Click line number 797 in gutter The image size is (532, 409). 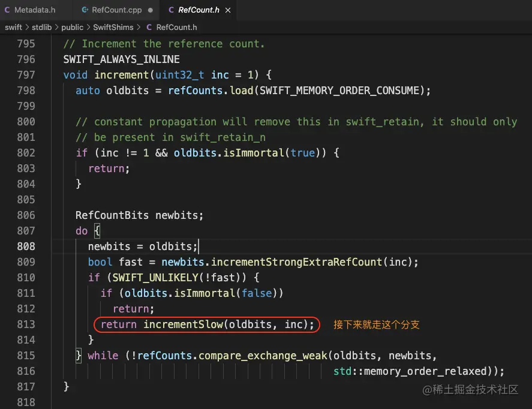click(26, 74)
